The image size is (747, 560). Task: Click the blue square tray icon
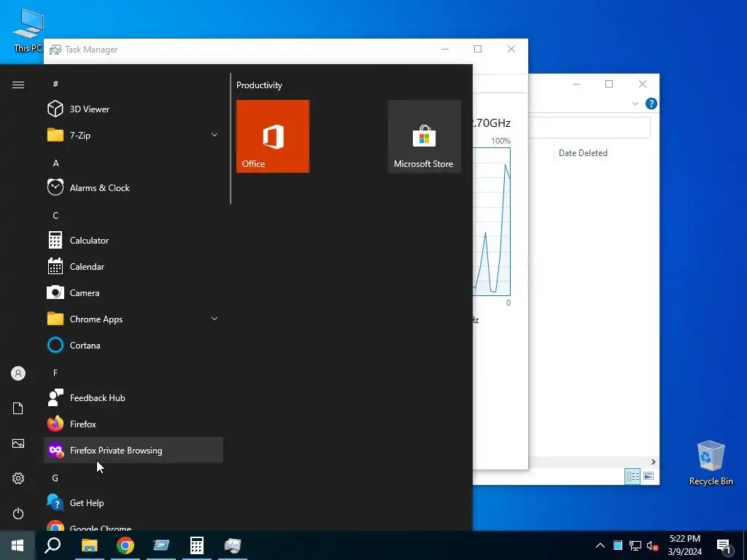coord(618,545)
